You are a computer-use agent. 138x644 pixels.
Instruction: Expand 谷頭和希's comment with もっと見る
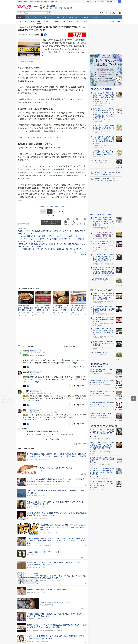[73, 363]
